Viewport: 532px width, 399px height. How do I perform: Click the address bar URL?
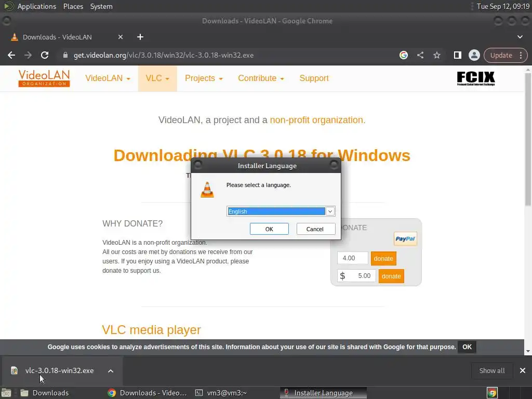click(164, 55)
